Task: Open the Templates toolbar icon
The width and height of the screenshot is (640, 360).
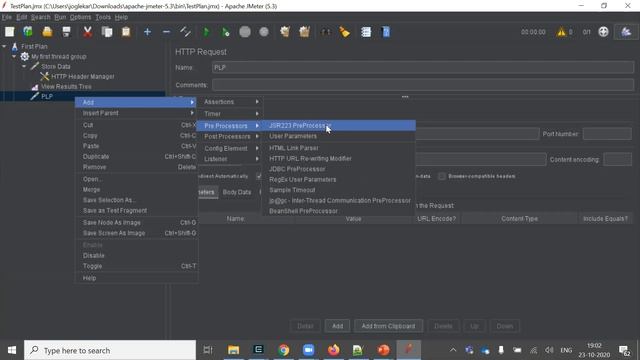Action: (x=28, y=32)
